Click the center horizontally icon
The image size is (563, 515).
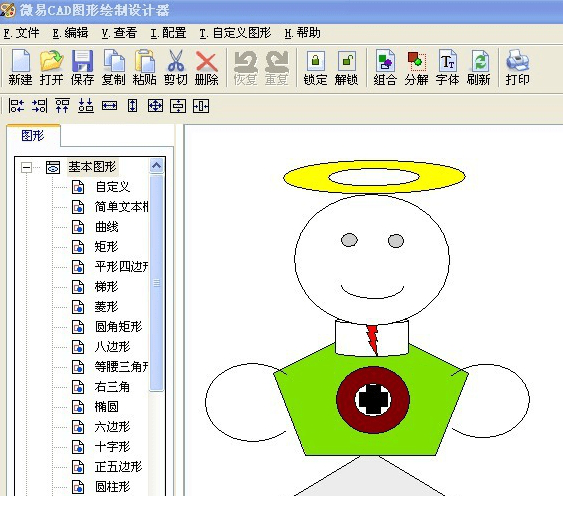pos(201,106)
